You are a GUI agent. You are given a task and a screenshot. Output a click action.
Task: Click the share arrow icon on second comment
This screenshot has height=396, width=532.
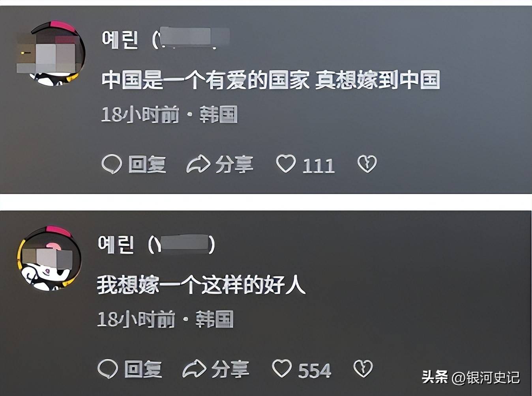click(x=194, y=369)
